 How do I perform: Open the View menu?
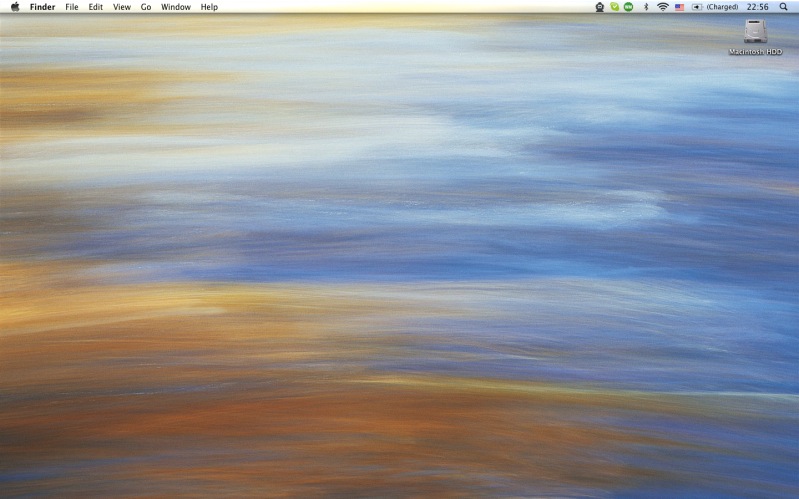(x=122, y=7)
